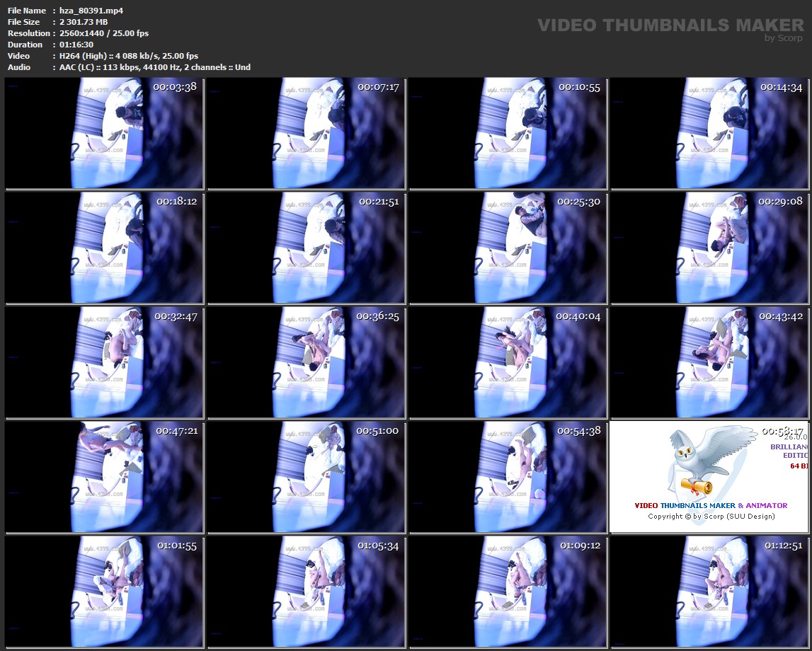Click the 01:12:51 thumbnail

point(710,592)
